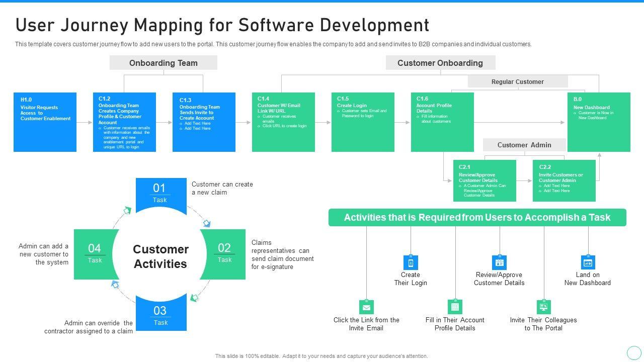Click the arrow icon between Task 01 and 02
Viewport: 644px width, 362px height.
pos(206,223)
